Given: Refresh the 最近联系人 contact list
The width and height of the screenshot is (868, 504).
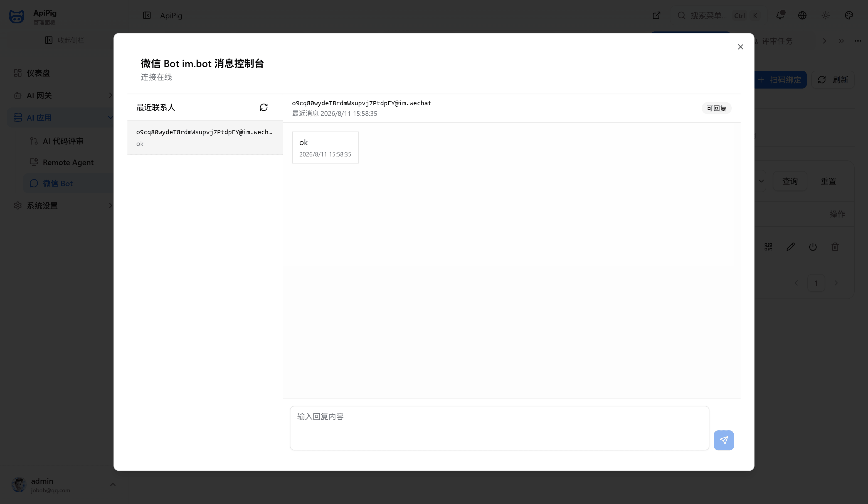Looking at the screenshot, I should tap(263, 107).
